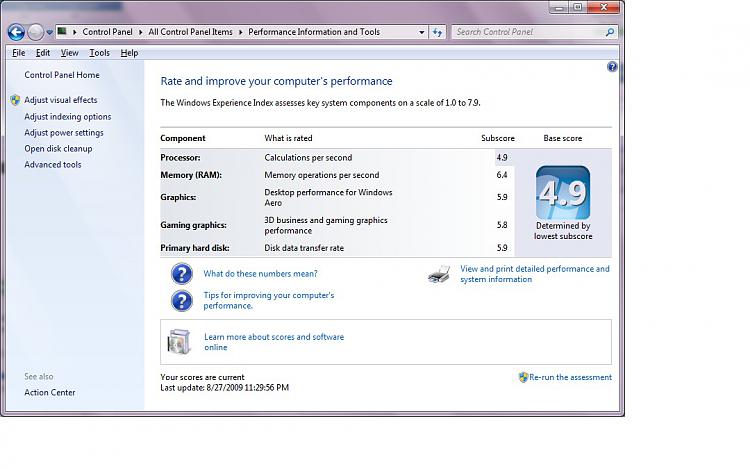This screenshot has width=750, height=469.
Task: Click the software box icon beside Learn more
Action: tap(179, 341)
